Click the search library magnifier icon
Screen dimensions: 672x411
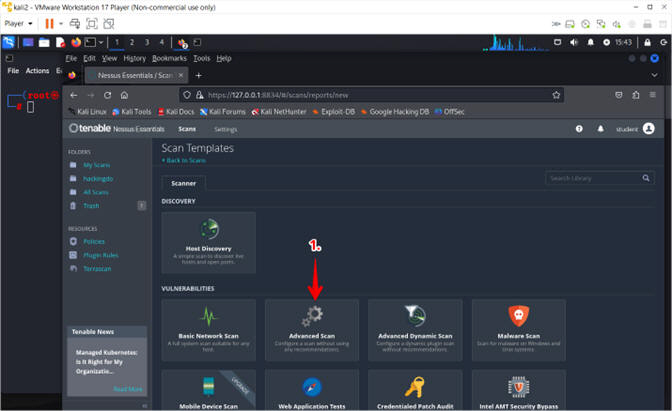coord(646,178)
